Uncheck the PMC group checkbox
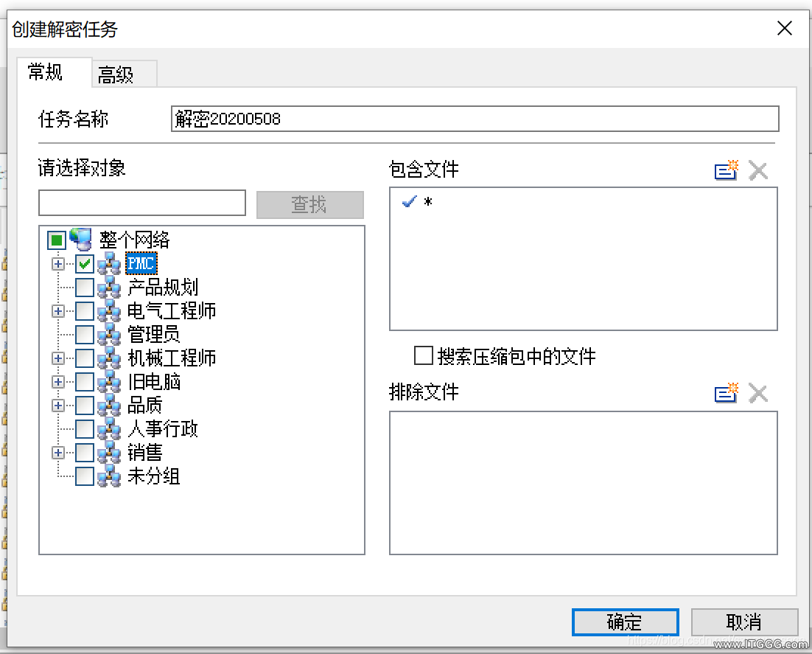Viewport: 812px width, 654px height. tap(85, 264)
